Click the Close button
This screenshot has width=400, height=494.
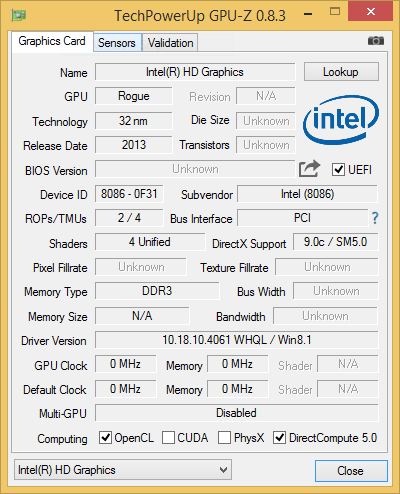point(351,471)
